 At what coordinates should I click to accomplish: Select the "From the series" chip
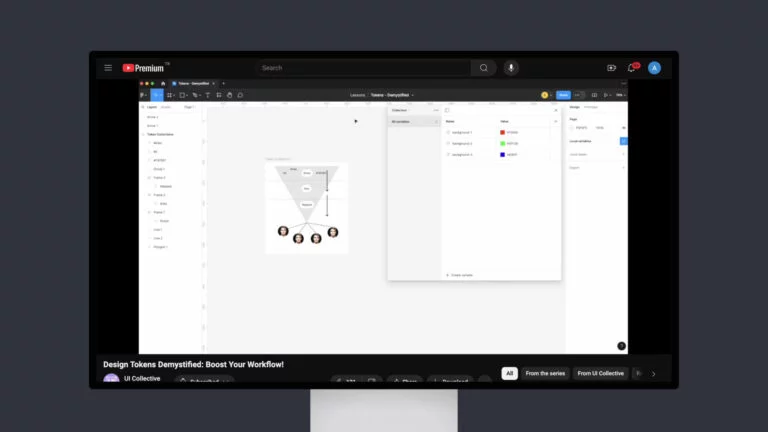pos(545,373)
